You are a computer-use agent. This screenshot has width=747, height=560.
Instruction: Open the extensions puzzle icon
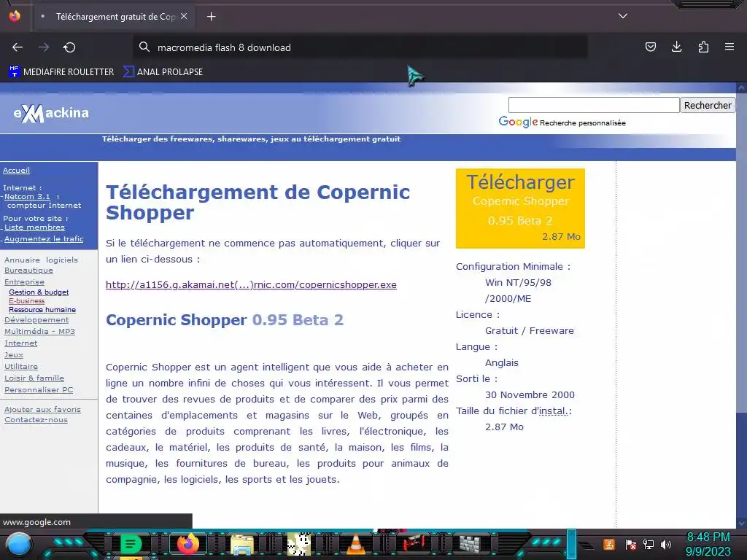pos(703,47)
